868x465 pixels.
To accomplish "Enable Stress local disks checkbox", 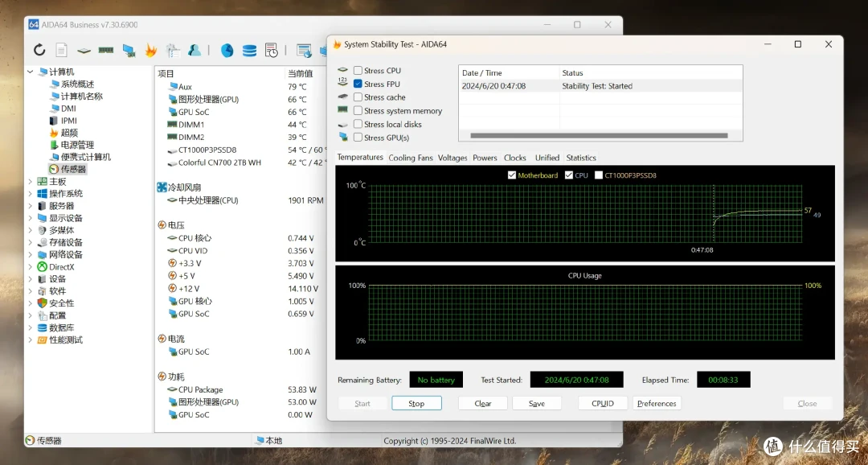I will tap(358, 124).
